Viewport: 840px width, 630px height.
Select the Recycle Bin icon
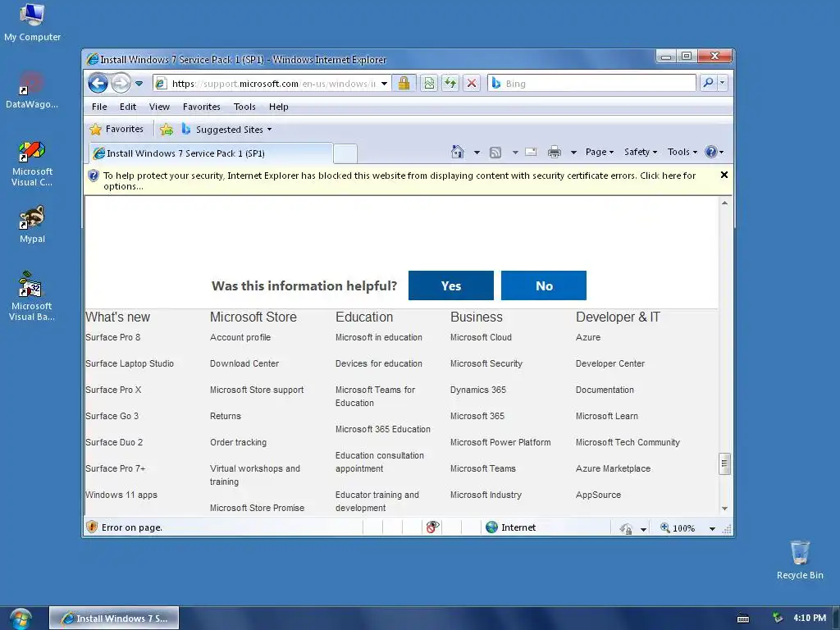click(800, 559)
